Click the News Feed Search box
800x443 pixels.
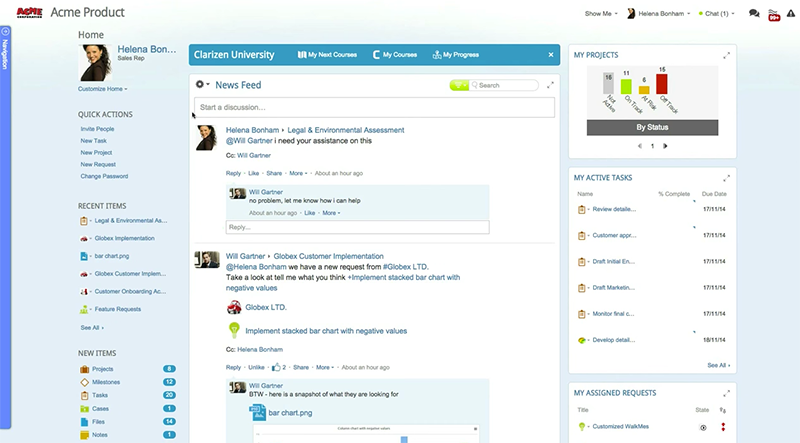(504, 85)
